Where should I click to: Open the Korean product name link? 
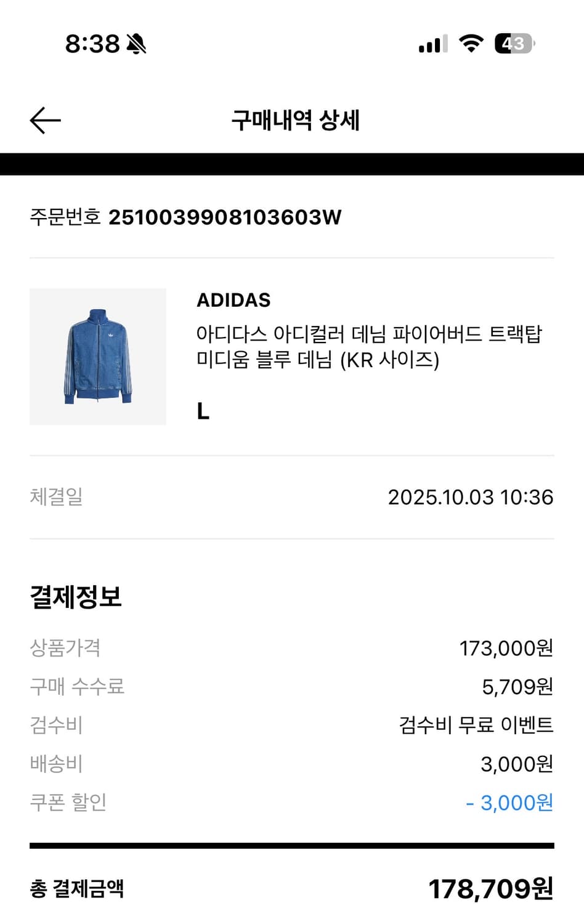click(x=368, y=346)
